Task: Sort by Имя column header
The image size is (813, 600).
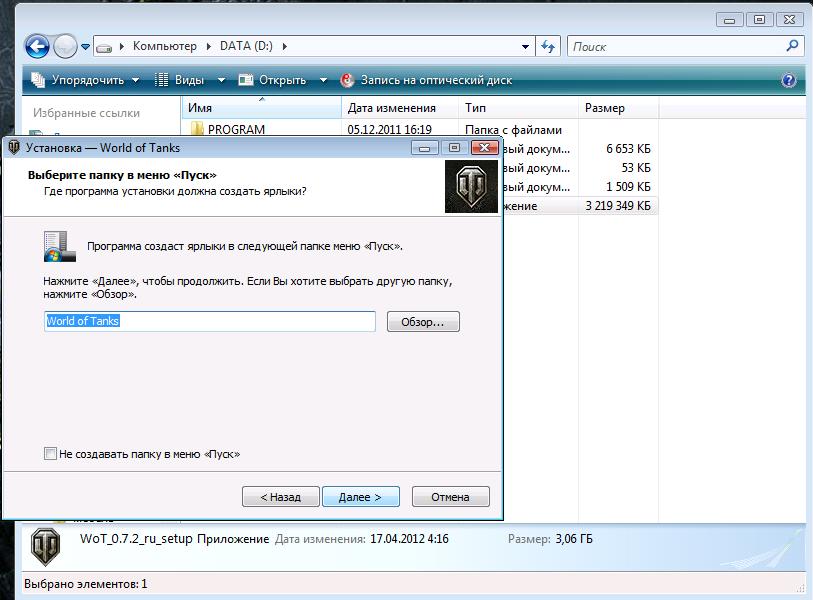Action: click(x=262, y=108)
